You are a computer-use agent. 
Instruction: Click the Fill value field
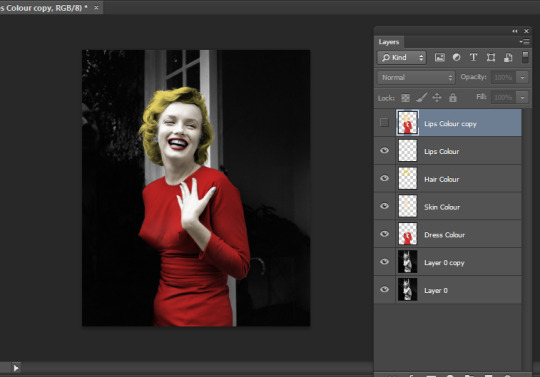(503, 98)
